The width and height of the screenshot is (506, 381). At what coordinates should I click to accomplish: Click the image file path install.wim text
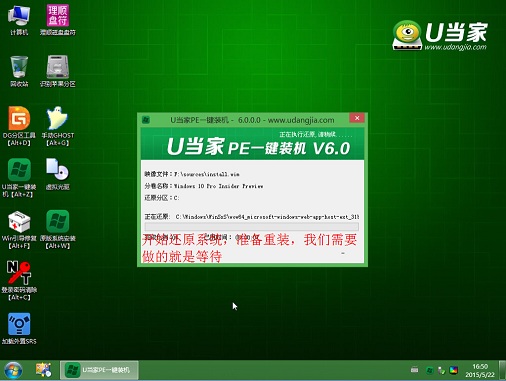(207, 174)
